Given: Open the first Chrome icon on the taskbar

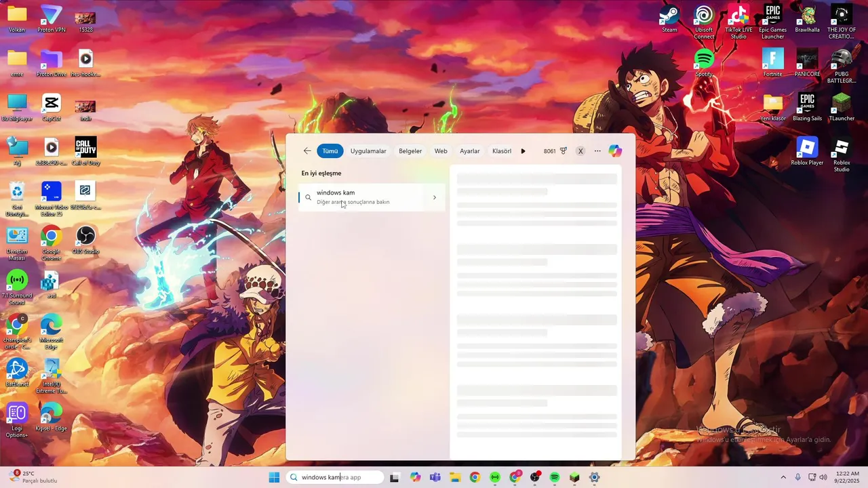Looking at the screenshot, I should [x=475, y=477].
